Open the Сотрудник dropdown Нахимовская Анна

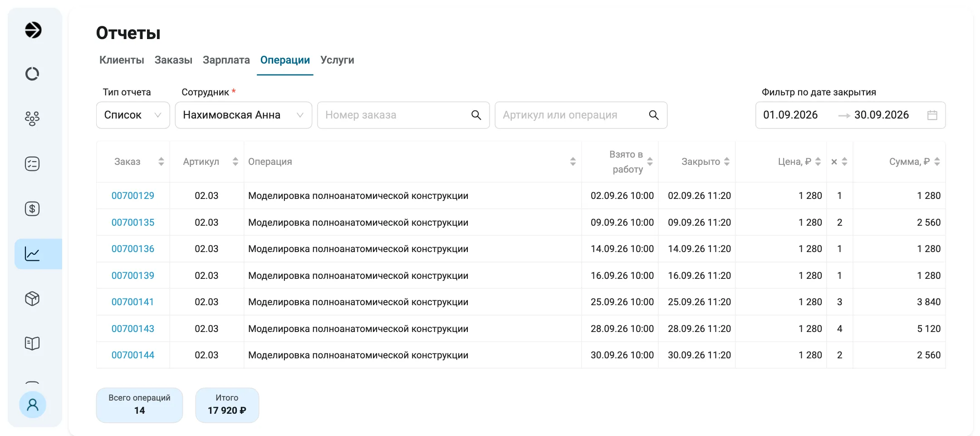(x=244, y=115)
